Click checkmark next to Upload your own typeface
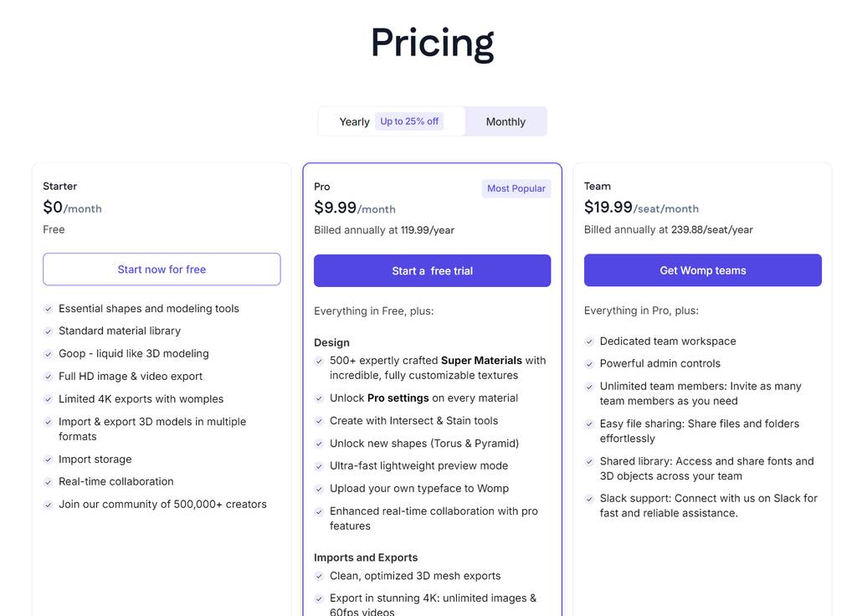The image size is (857, 616). click(x=320, y=489)
